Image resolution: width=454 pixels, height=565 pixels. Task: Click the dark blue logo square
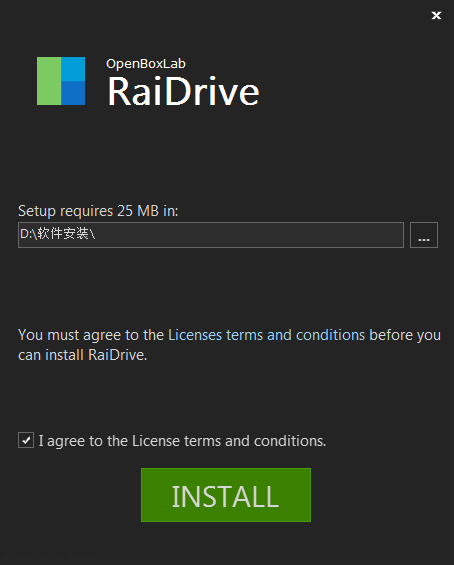pos(73,93)
